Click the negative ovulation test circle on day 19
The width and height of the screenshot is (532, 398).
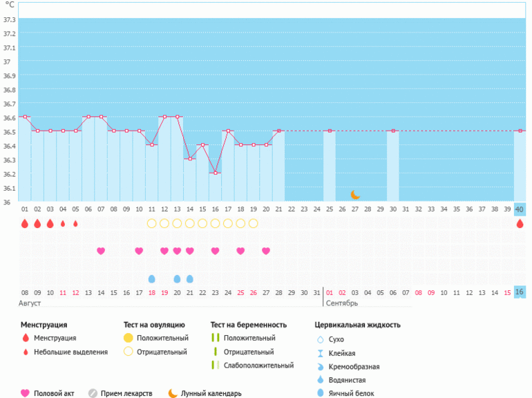[x=253, y=223]
